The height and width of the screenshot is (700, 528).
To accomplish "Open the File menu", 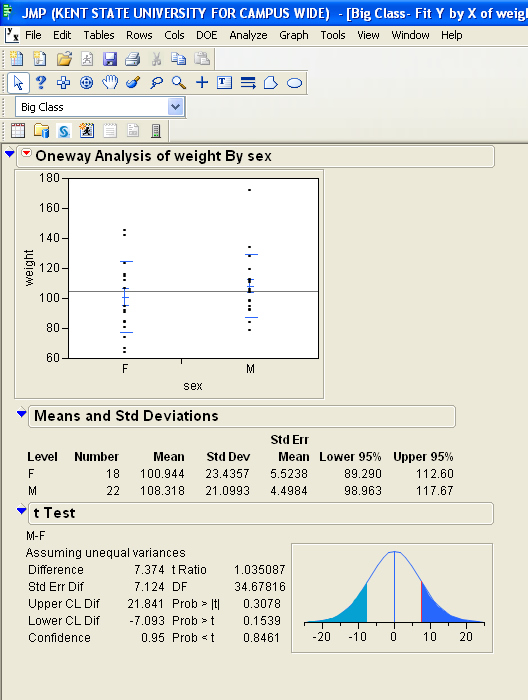I will [x=33, y=35].
